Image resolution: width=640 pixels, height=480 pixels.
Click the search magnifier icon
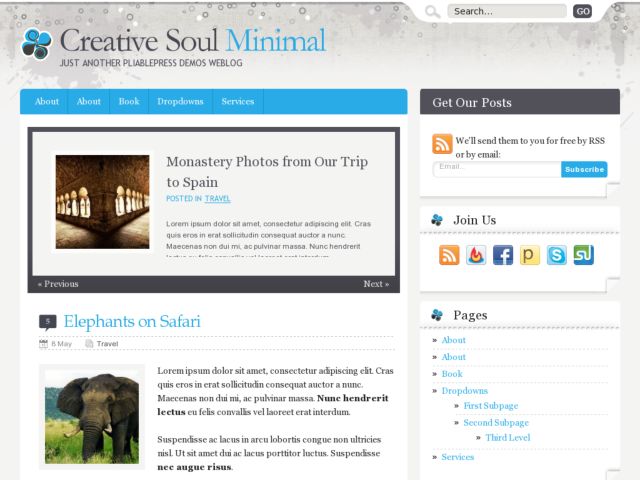(x=432, y=11)
